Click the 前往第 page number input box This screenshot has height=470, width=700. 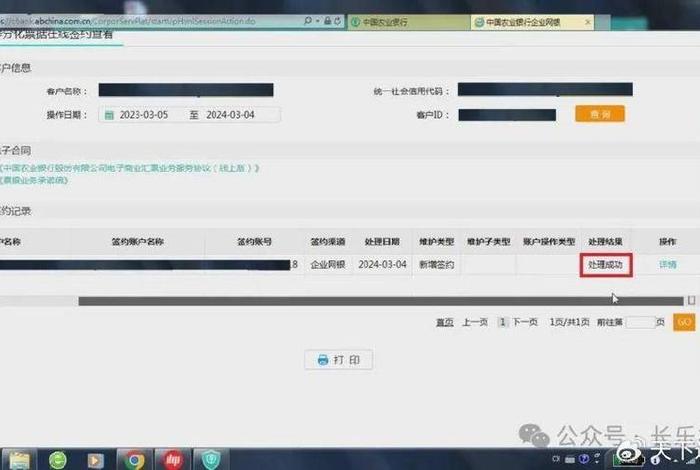pyautogui.click(x=641, y=322)
